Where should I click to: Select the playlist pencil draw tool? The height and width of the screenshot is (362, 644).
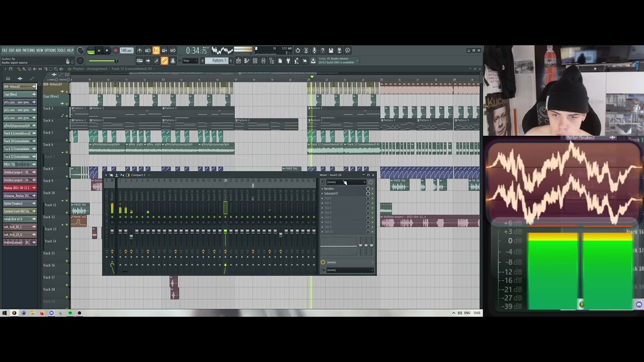(x=19, y=69)
